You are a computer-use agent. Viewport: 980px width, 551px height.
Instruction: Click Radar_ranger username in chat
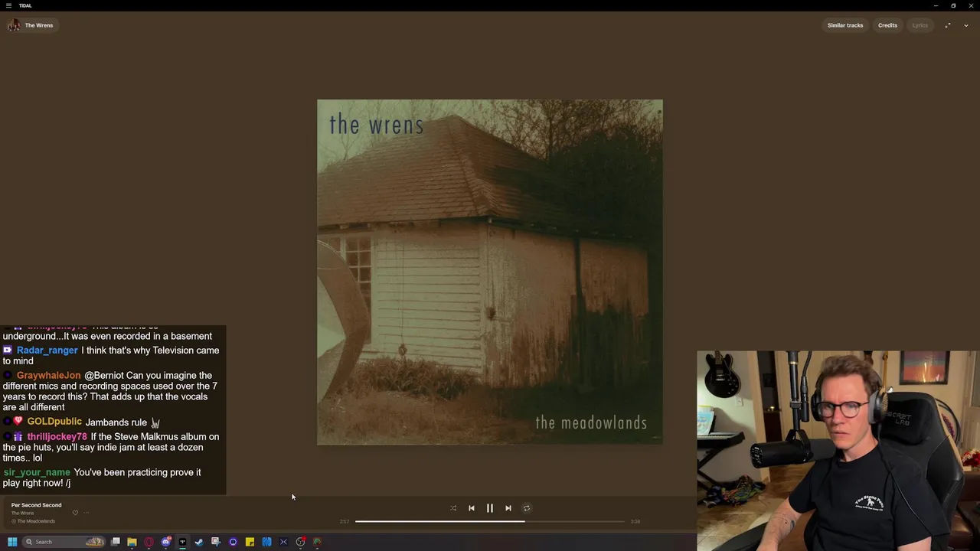(x=47, y=350)
